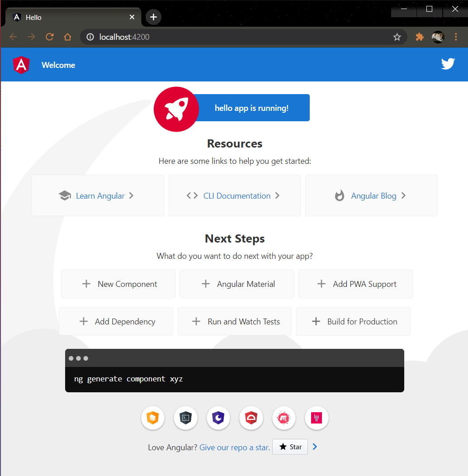This screenshot has width=468, height=476.
Task: Click the Add PWA Support option
Action: click(x=355, y=284)
